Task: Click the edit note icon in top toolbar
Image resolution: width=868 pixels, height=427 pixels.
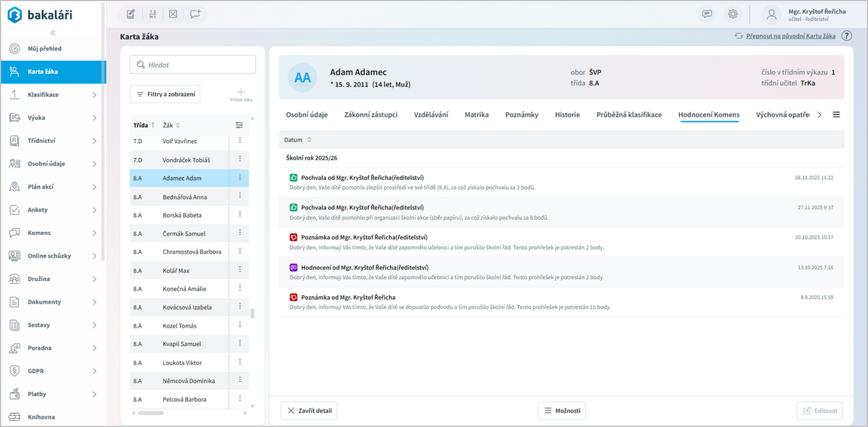Action: click(131, 14)
